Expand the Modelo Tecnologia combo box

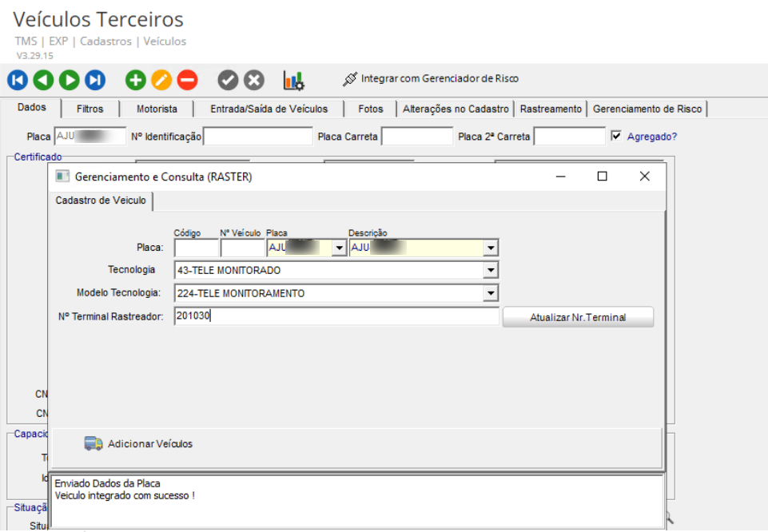click(490, 293)
